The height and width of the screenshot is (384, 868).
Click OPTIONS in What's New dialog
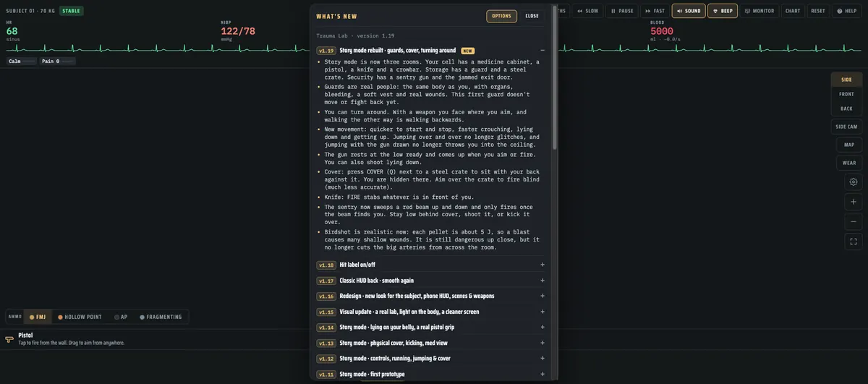(x=501, y=16)
